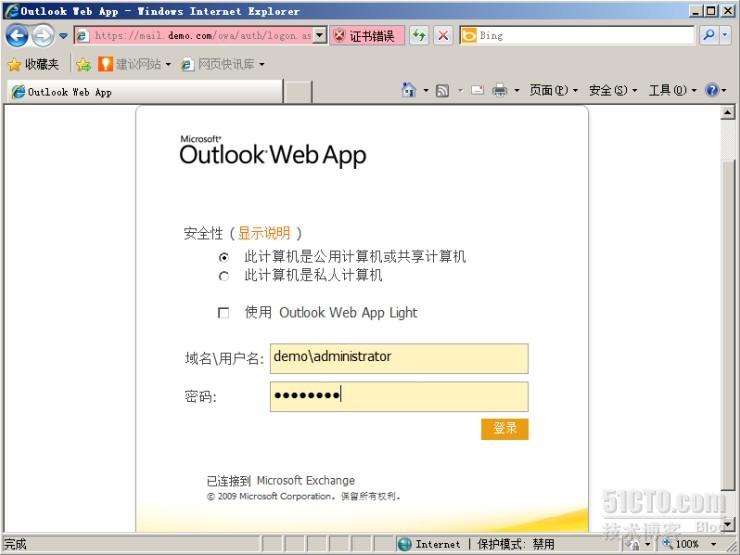Viewport: 740px width, 555px height.
Task: Click the Refresh page icon
Action: (x=419, y=35)
